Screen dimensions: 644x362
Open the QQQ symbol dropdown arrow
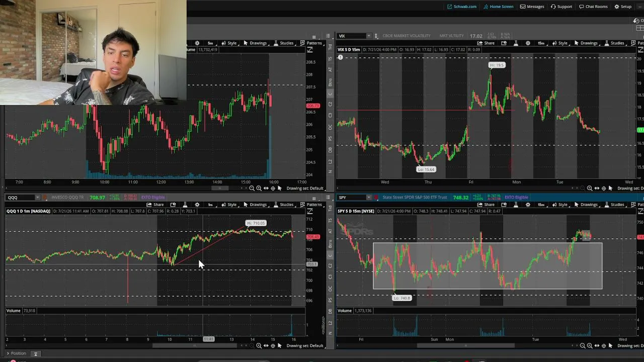[x=37, y=198]
